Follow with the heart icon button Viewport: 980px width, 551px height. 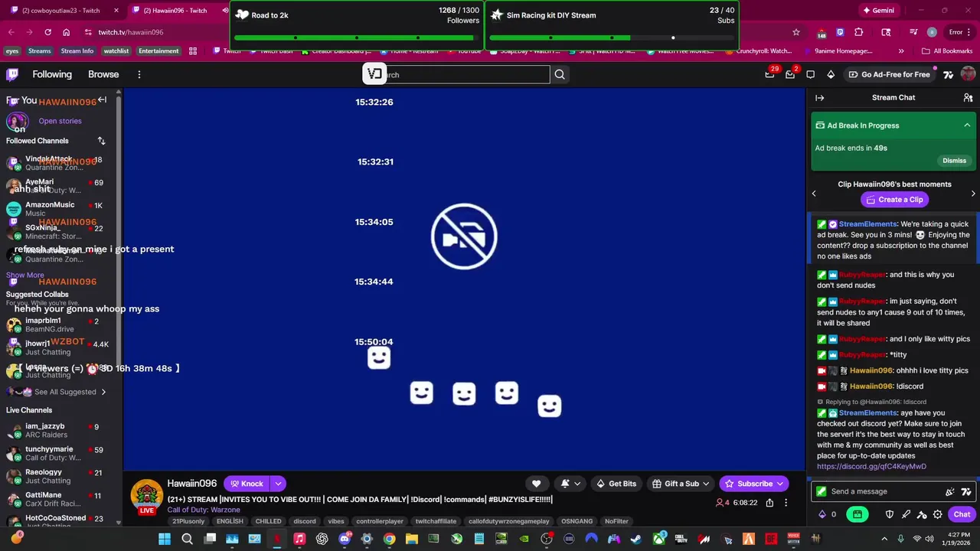(536, 484)
